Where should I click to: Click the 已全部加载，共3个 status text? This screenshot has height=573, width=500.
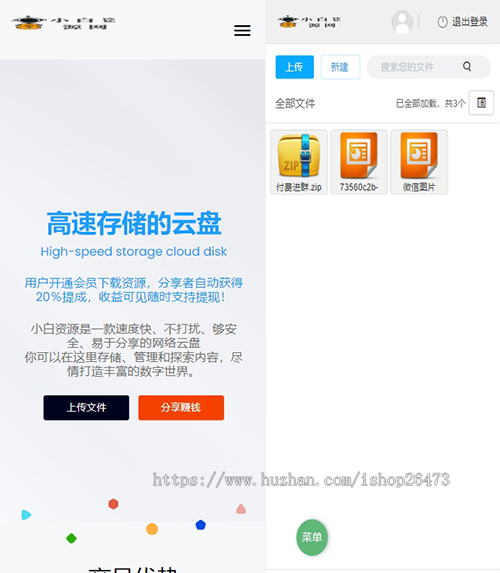pyautogui.click(x=431, y=103)
